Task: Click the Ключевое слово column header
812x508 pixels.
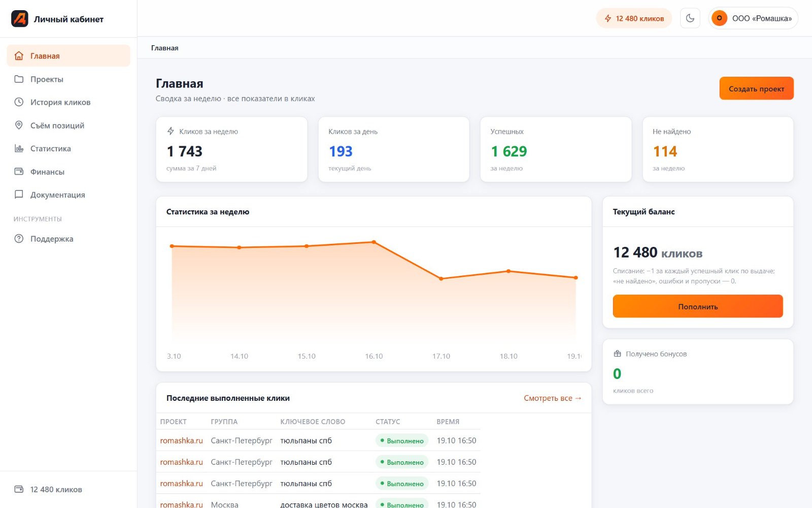Action: pyautogui.click(x=313, y=422)
